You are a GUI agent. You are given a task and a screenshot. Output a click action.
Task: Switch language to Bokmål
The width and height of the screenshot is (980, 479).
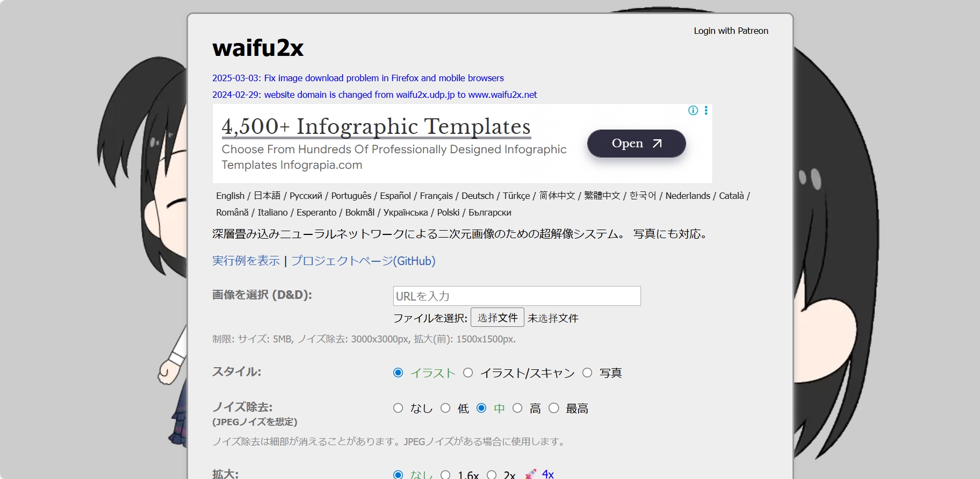360,212
